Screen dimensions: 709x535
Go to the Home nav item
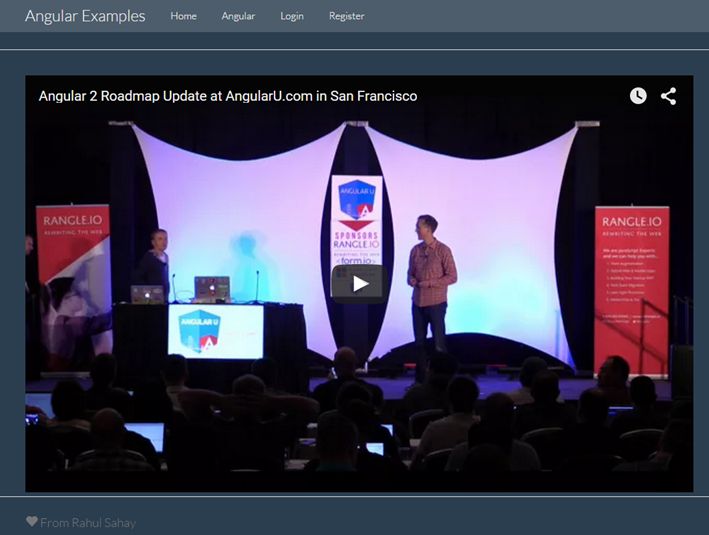(183, 16)
